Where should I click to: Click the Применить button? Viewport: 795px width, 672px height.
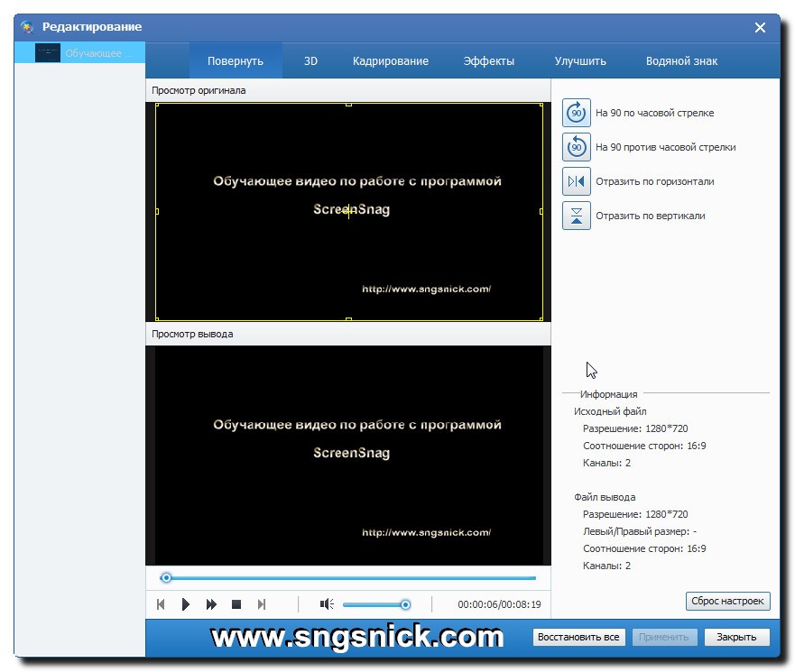point(663,637)
